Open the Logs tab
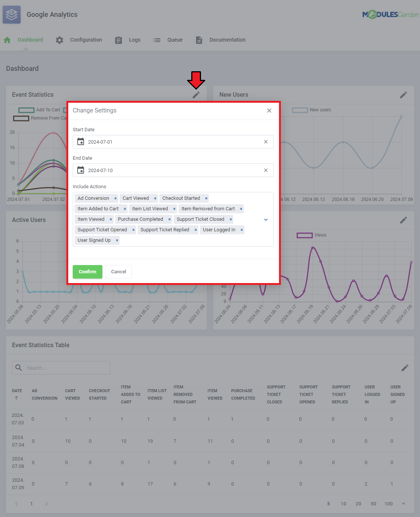 click(135, 40)
